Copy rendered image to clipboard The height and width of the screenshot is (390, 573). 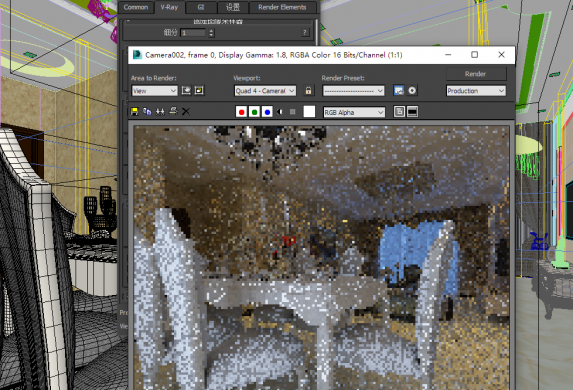point(147,111)
